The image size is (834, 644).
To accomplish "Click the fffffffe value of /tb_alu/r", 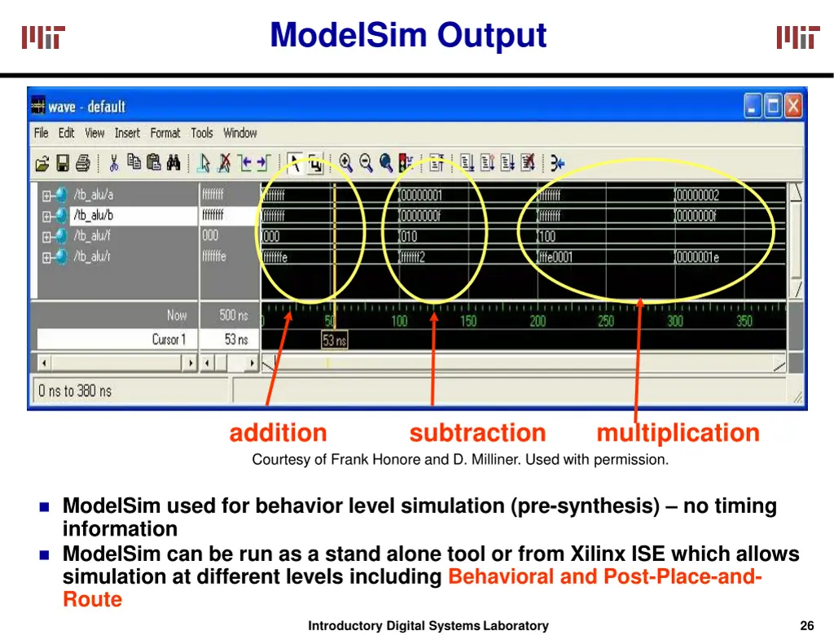I will [x=214, y=256].
